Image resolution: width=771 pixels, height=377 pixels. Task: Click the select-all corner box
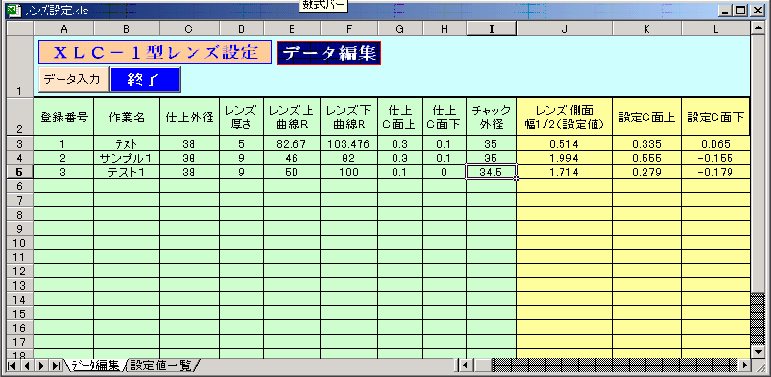click(x=20, y=29)
